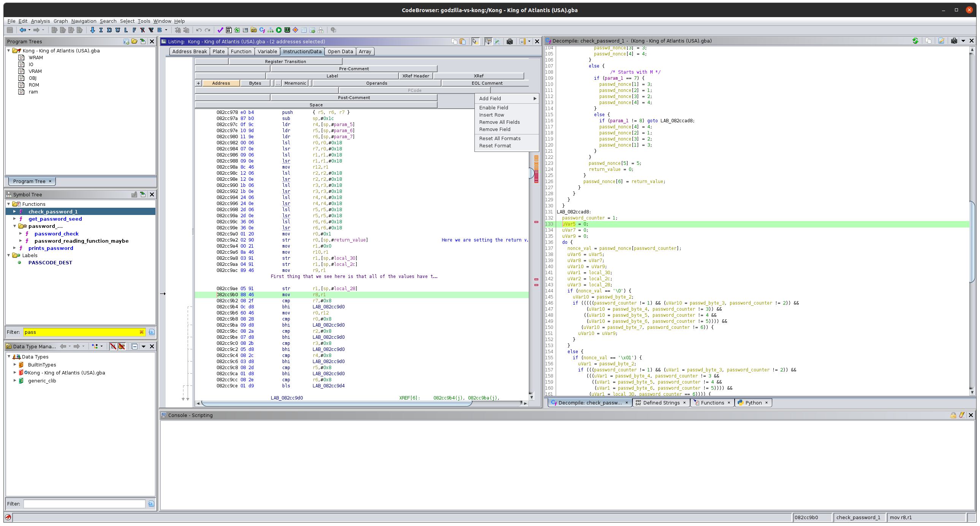The width and height of the screenshot is (980, 526).
Task: Click the purple checkmark icon in toolbar
Action: (220, 30)
